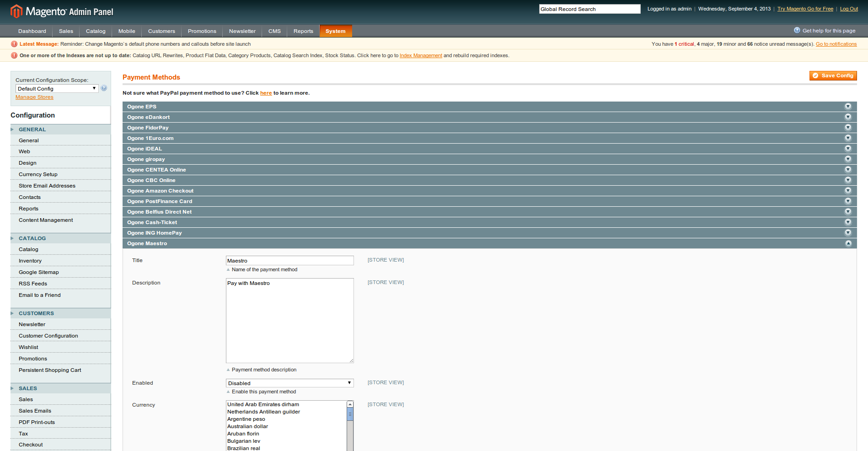Click the Title input field
868x451 pixels.
[289, 261]
